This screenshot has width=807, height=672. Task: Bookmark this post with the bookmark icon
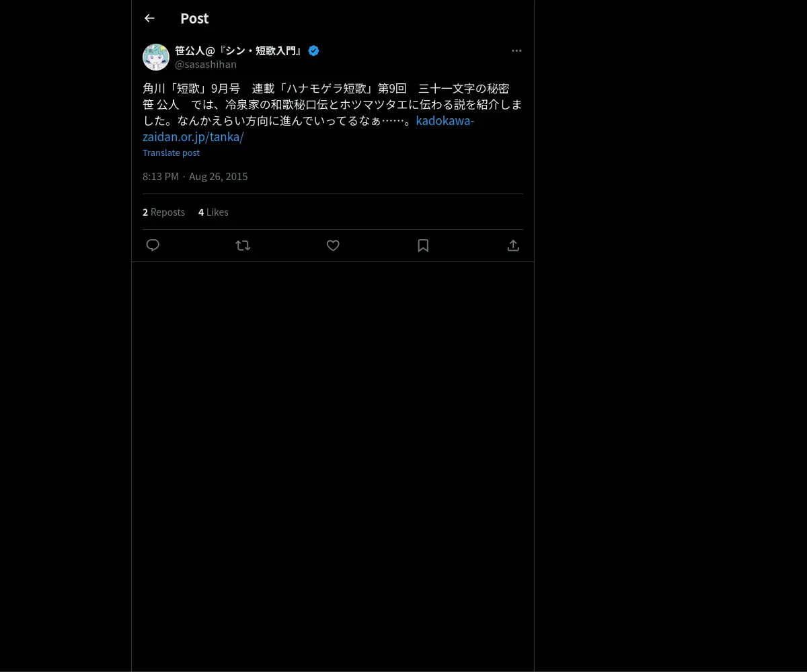pos(423,245)
